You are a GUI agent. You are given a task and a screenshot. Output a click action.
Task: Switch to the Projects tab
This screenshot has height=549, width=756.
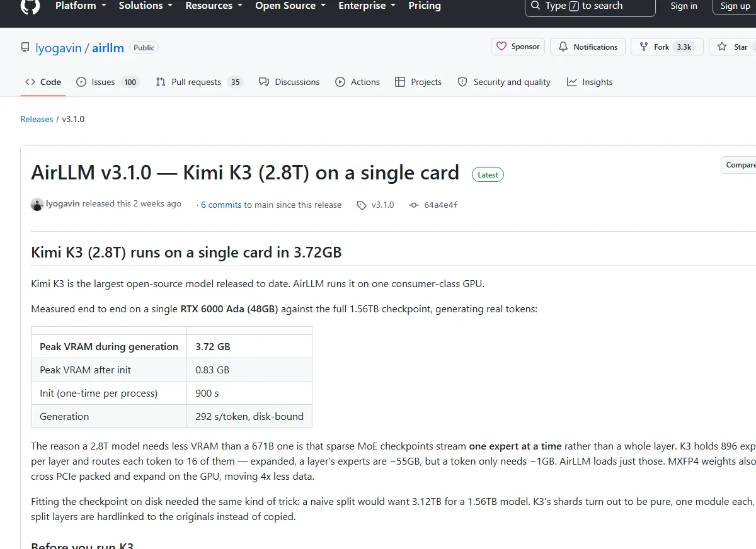(x=418, y=82)
